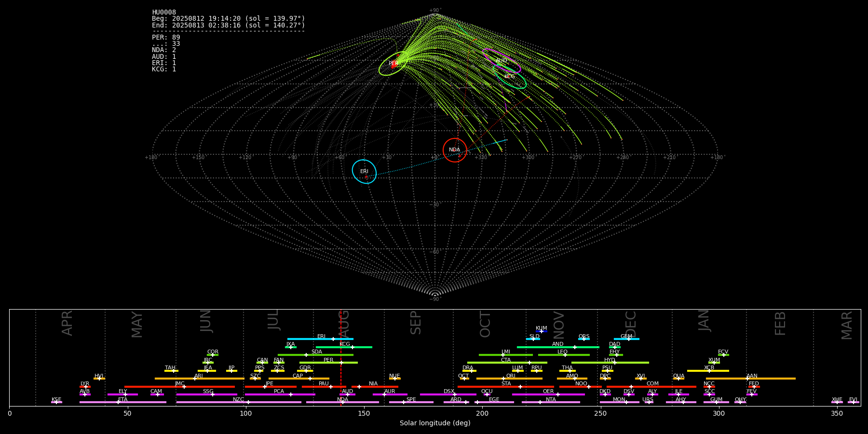Select the GEM shower bar in timeline

tap(626, 339)
